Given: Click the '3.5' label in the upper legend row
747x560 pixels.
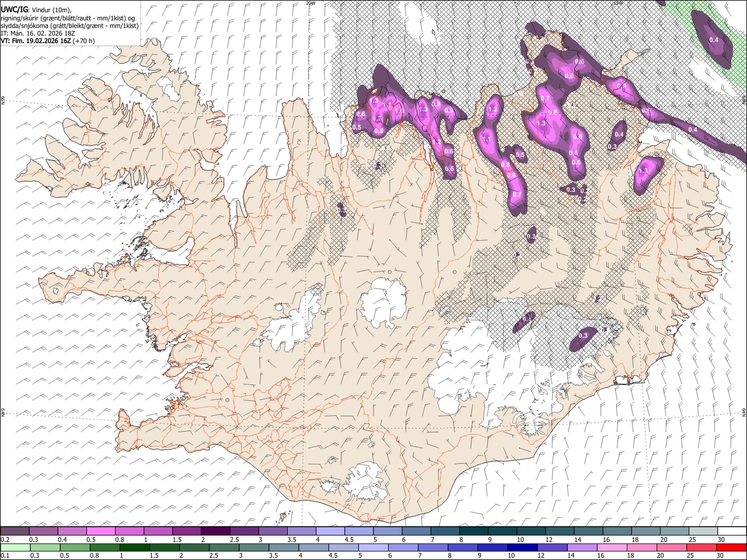Looking at the screenshot, I should (292, 540).
